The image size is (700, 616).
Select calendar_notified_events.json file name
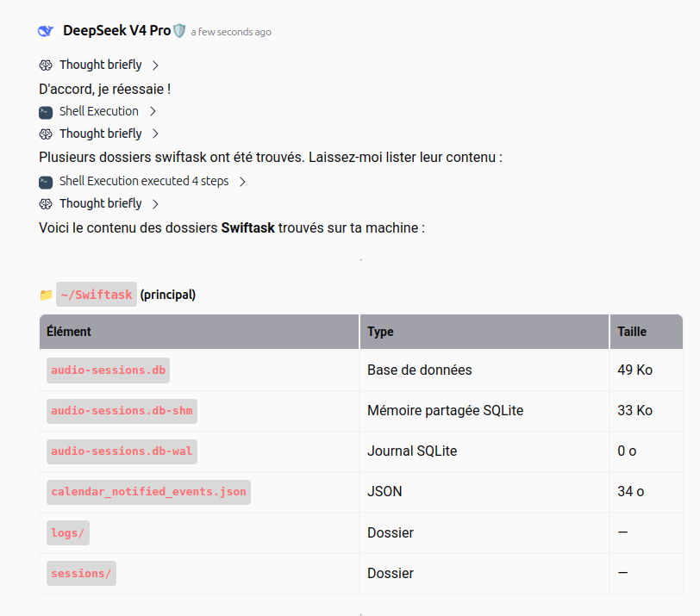148,492
